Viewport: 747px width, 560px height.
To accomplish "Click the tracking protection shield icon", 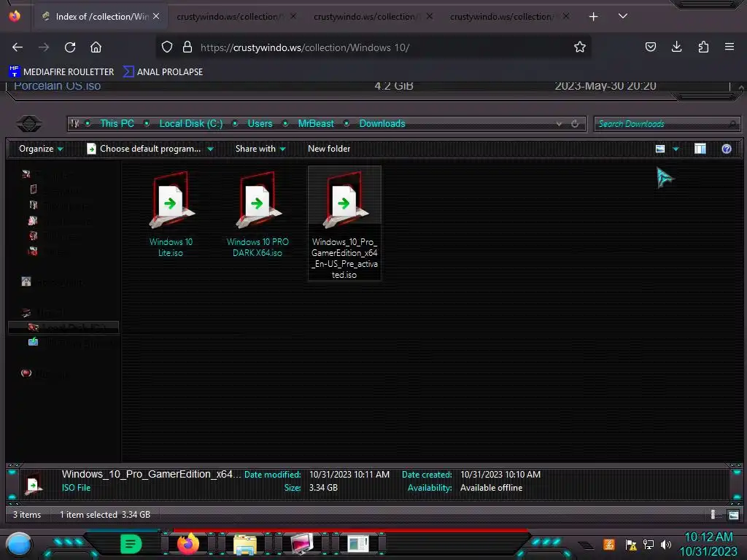I will point(167,47).
